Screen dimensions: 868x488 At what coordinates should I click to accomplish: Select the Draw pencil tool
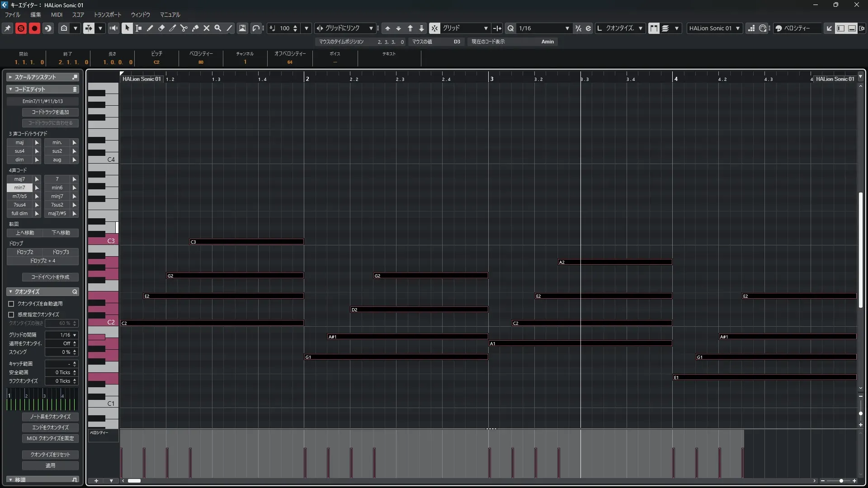[x=150, y=28]
